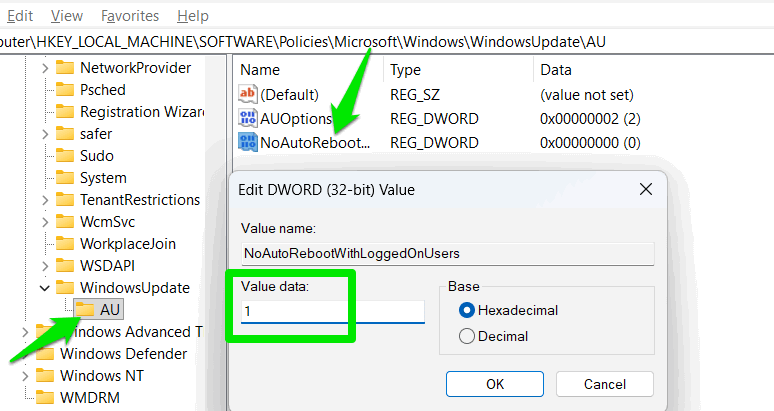Click the Value name field

448,254
